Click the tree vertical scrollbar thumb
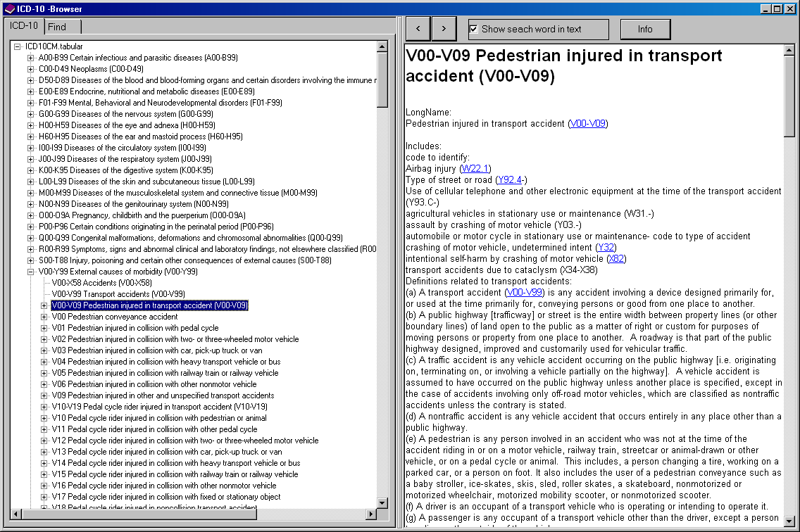 [x=382, y=80]
